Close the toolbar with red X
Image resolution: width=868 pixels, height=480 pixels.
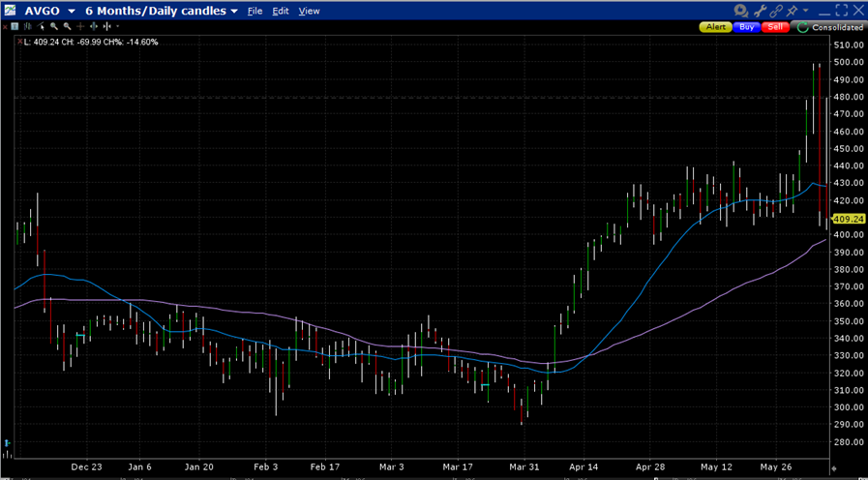(x=5, y=27)
